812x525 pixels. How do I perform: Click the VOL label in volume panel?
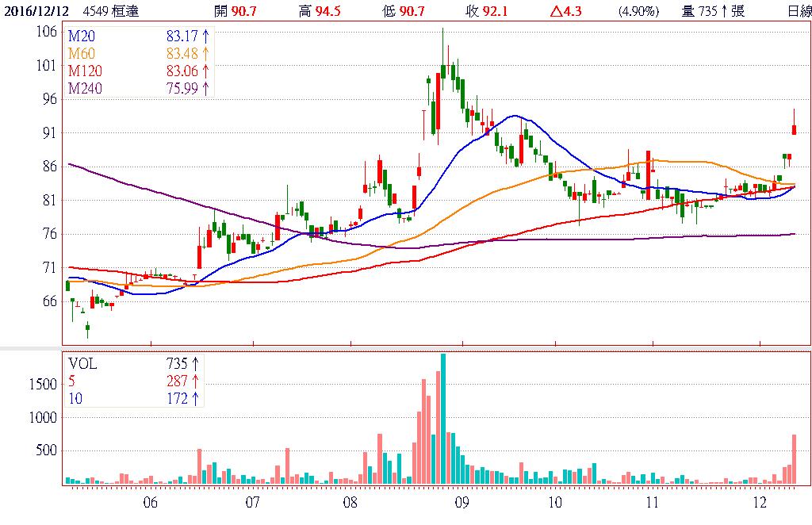[x=82, y=363]
